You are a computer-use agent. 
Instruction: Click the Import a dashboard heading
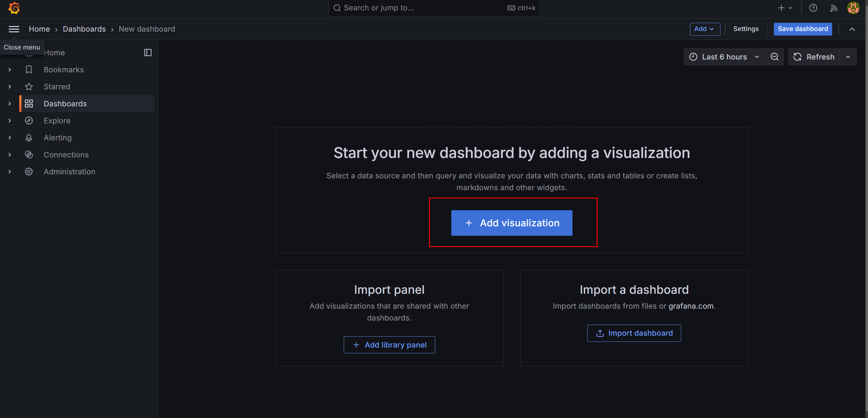click(634, 290)
